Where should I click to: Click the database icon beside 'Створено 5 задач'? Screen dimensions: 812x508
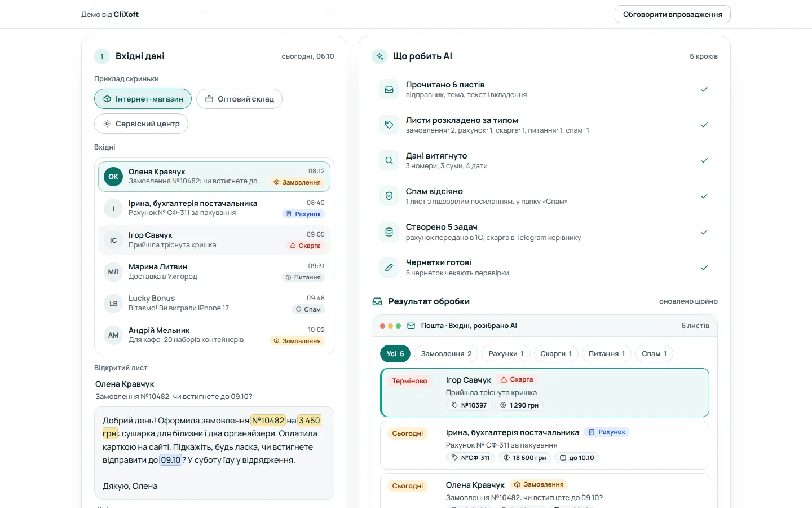point(389,232)
